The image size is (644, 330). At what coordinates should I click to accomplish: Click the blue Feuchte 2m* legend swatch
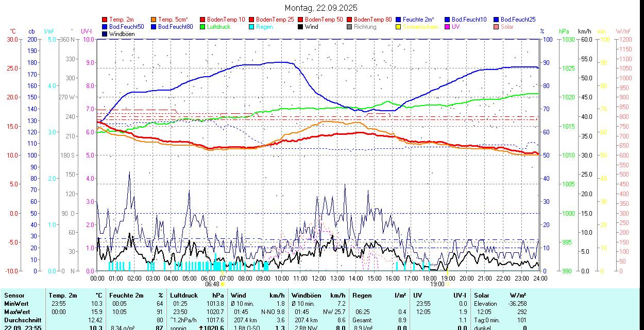coord(398,20)
